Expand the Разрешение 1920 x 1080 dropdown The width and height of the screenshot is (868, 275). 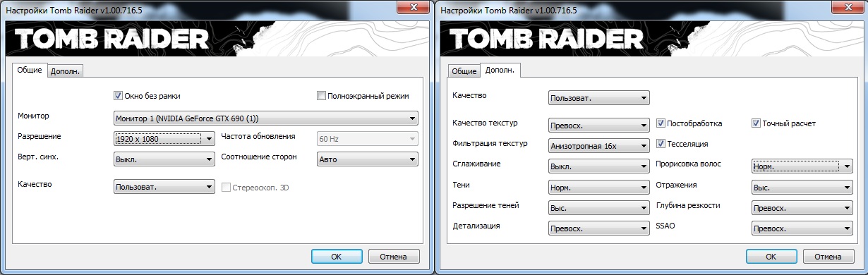click(x=164, y=139)
